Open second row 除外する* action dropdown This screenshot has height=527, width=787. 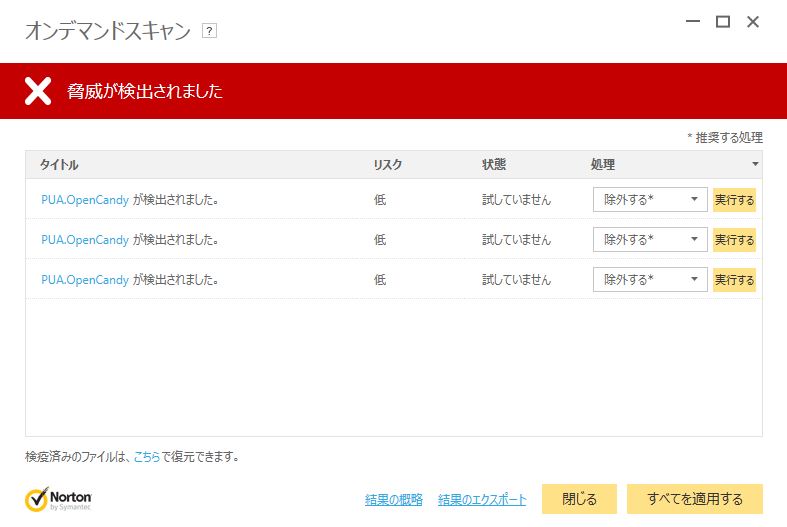click(650, 239)
